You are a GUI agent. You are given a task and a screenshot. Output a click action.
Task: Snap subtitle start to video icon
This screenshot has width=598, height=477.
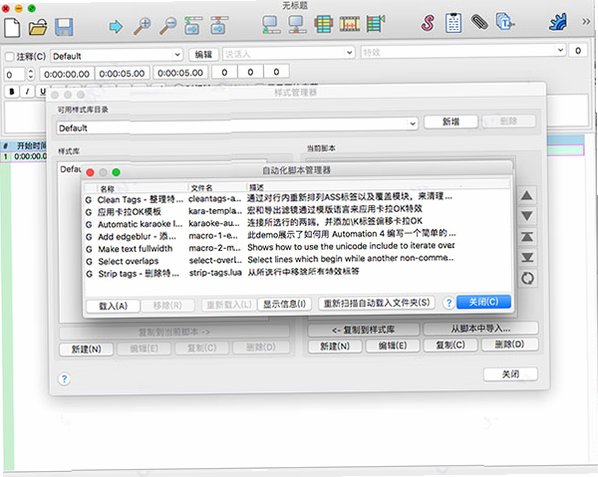(271, 25)
